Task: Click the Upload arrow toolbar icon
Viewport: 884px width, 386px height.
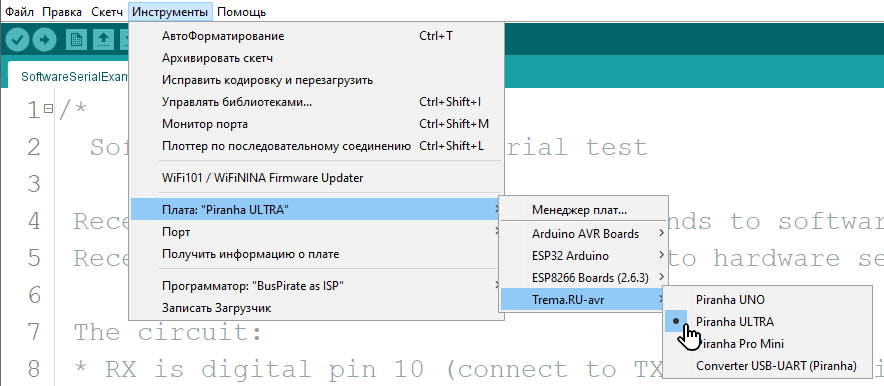Action: (x=45, y=39)
